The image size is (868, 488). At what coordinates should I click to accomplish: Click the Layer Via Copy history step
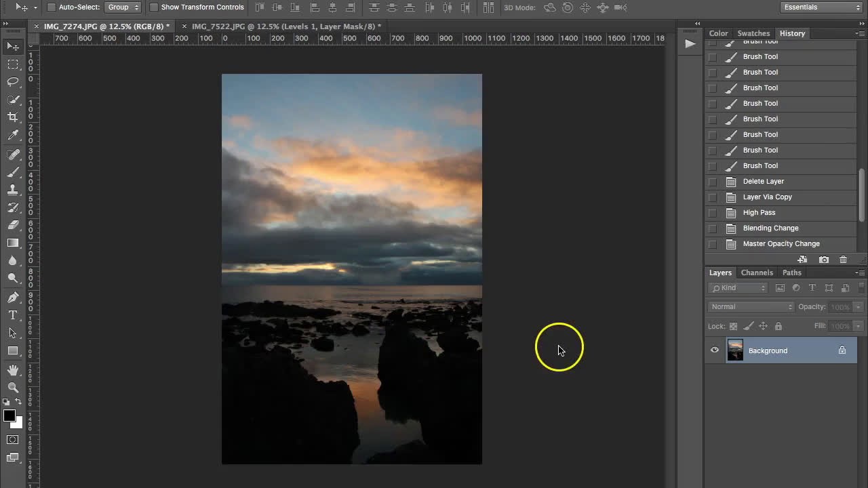click(767, 197)
